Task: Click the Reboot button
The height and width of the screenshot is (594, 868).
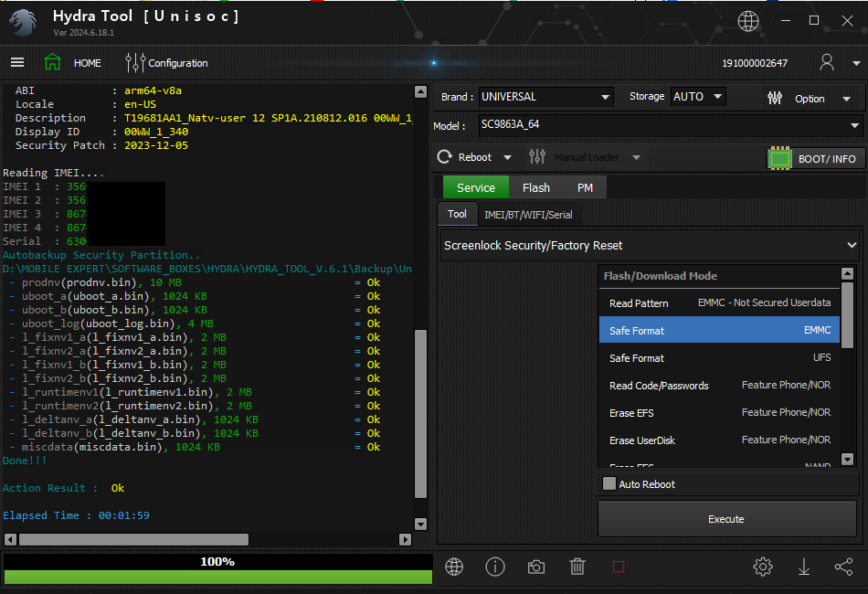Action: 475,157
